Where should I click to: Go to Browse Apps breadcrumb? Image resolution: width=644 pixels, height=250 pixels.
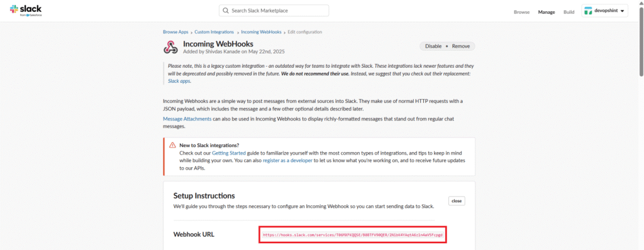point(175,32)
